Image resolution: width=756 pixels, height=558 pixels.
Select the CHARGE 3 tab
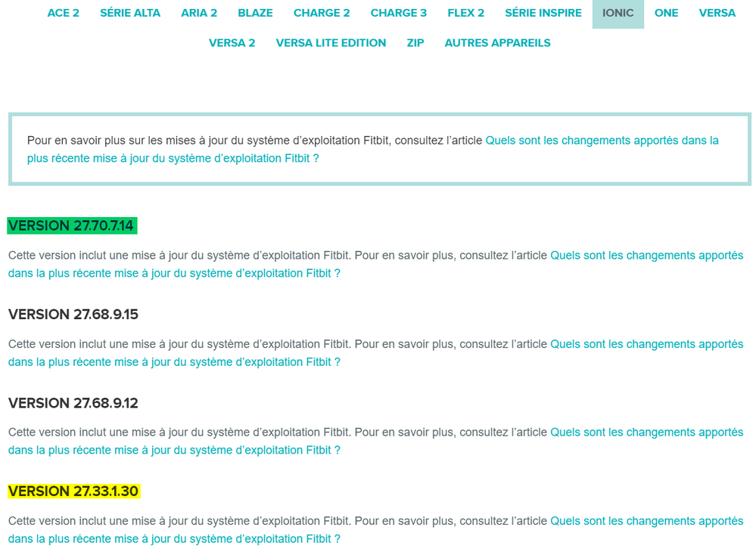(x=399, y=13)
